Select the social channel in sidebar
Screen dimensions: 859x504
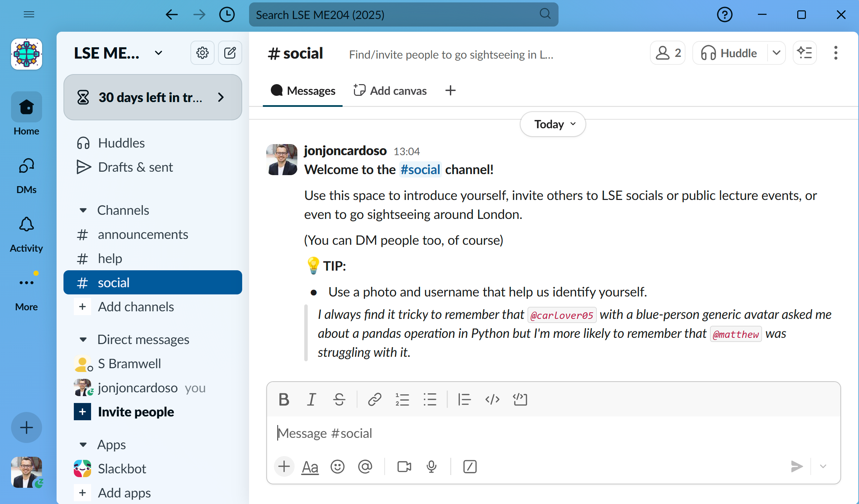[x=153, y=282]
